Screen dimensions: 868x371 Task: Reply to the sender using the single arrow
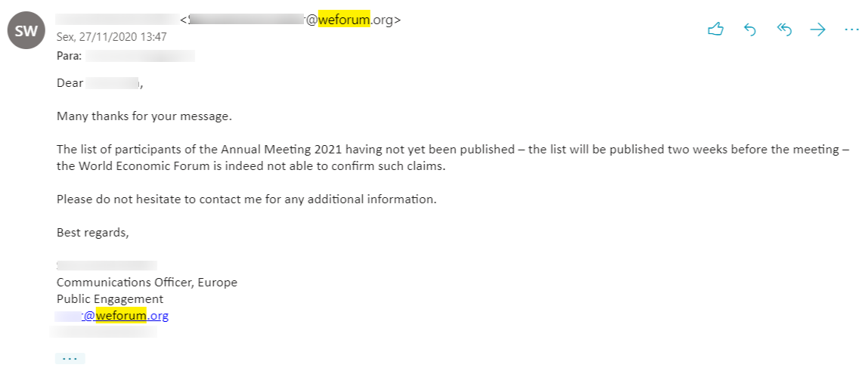[x=749, y=30]
